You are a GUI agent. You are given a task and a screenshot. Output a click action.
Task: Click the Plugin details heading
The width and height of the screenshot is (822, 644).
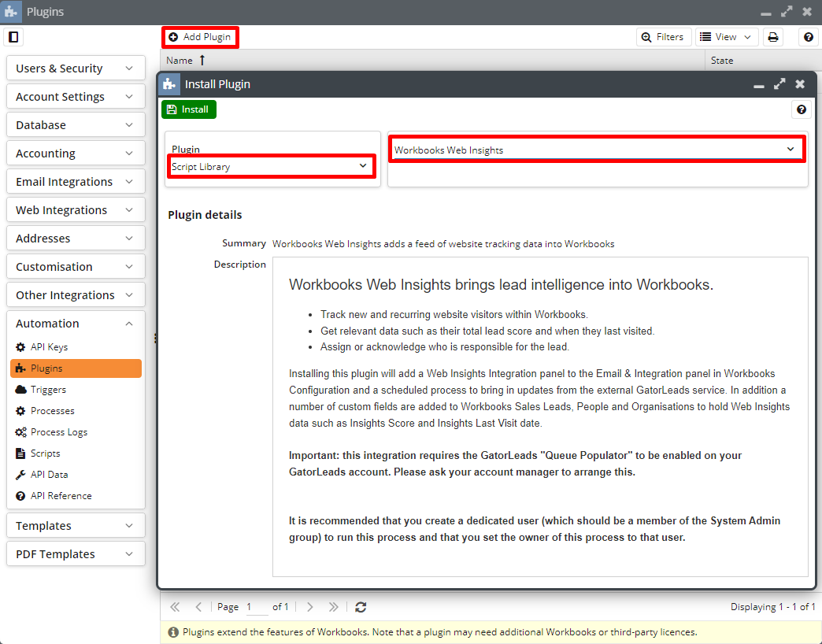205,215
